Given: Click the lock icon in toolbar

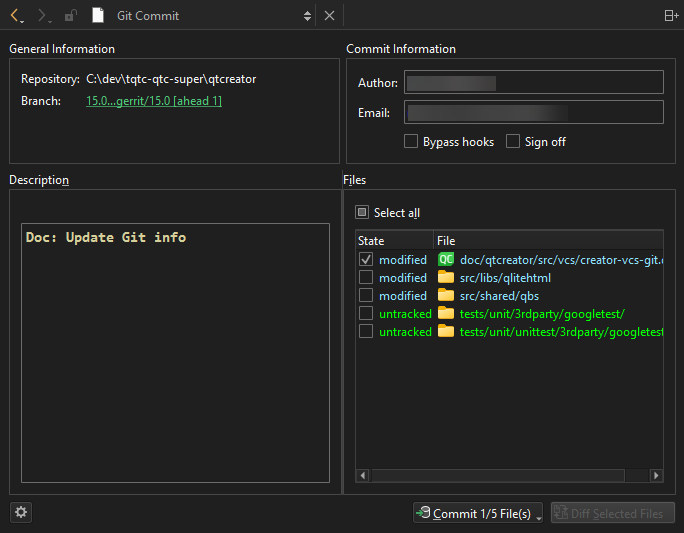Looking at the screenshot, I should (70, 16).
